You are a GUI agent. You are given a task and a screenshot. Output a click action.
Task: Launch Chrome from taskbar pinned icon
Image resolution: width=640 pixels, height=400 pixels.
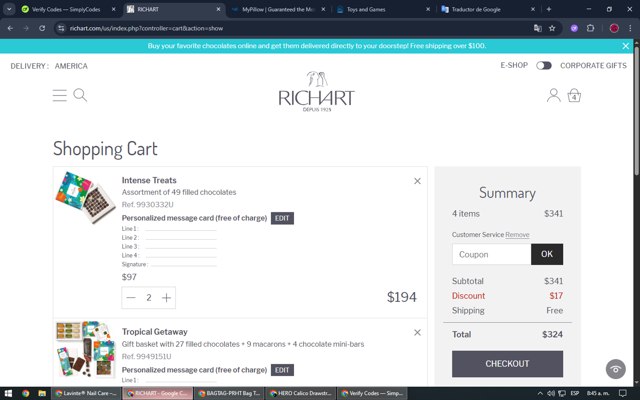click(x=25, y=393)
